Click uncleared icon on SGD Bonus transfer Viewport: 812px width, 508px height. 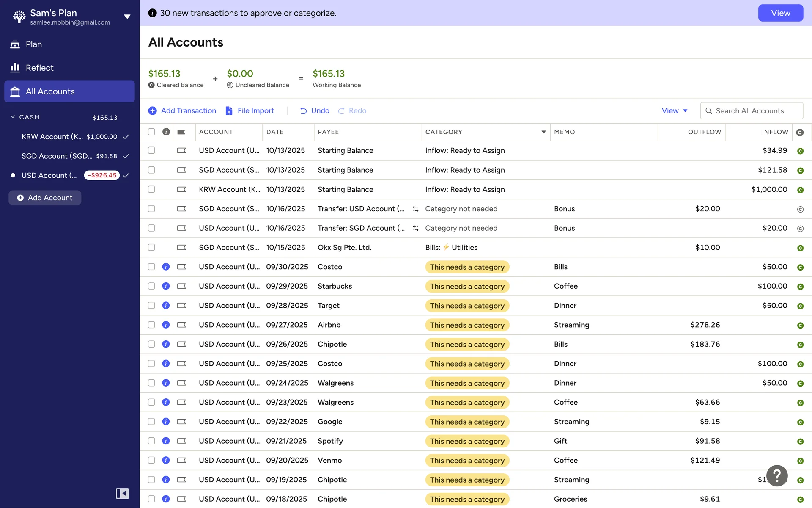(x=800, y=209)
